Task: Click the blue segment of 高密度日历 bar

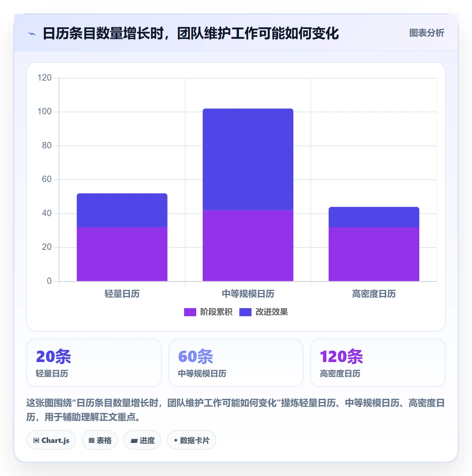Action: click(x=374, y=217)
